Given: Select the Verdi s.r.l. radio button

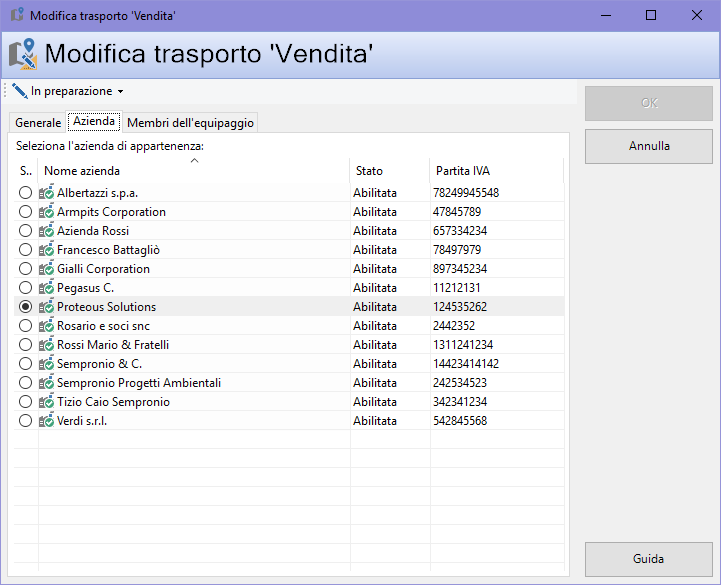Looking at the screenshot, I should (x=25, y=420).
